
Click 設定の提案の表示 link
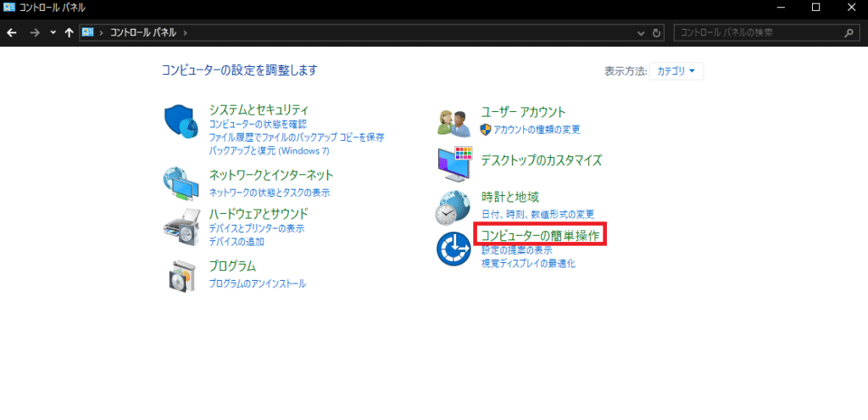pyautogui.click(x=516, y=250)
